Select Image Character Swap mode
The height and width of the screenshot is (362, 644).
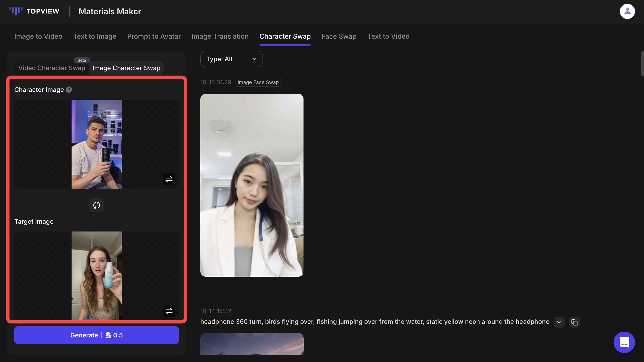(x=126, y=68)
